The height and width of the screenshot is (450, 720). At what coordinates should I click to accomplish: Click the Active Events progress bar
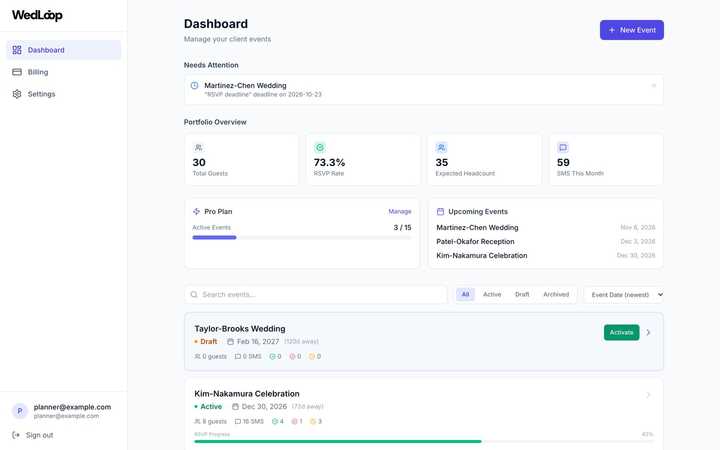[x=302, y=237]
